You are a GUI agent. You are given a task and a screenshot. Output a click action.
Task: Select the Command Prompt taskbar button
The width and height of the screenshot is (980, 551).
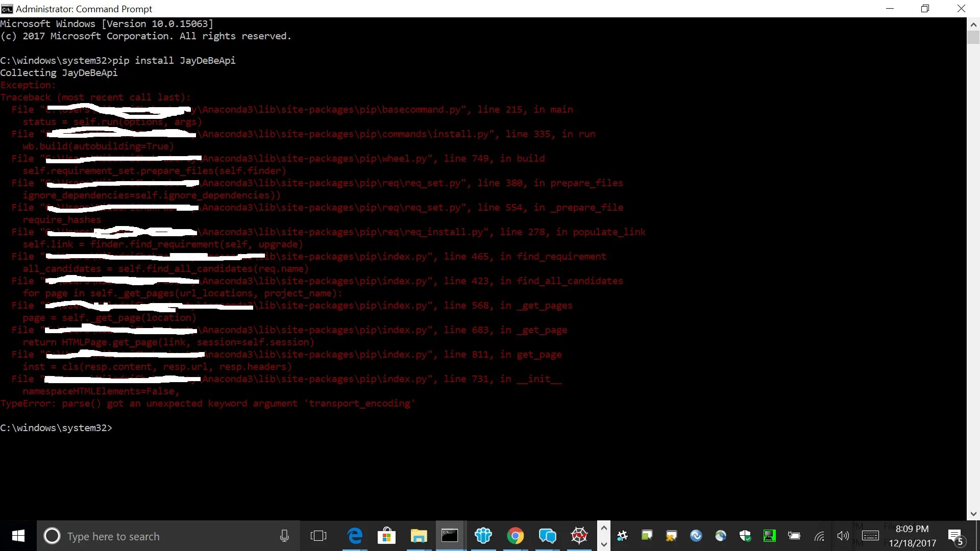coord(450,536)
